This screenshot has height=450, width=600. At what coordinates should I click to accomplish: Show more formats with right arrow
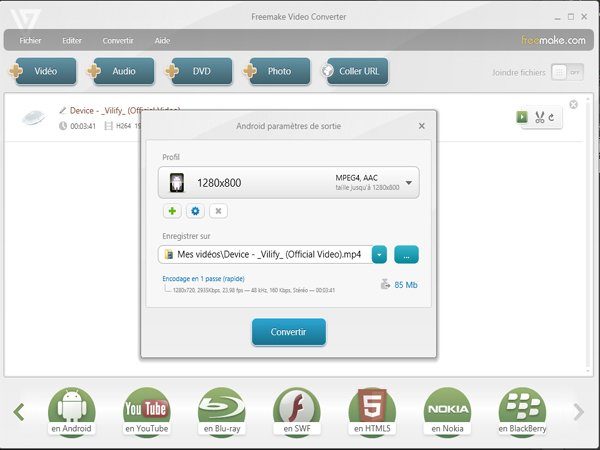coord(579,412)
